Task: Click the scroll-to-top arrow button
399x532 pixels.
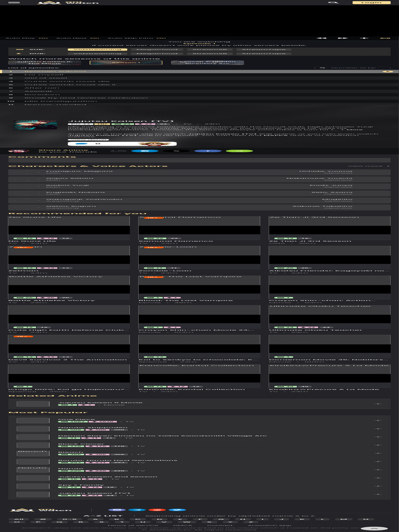Action: [x=374, y=528]
